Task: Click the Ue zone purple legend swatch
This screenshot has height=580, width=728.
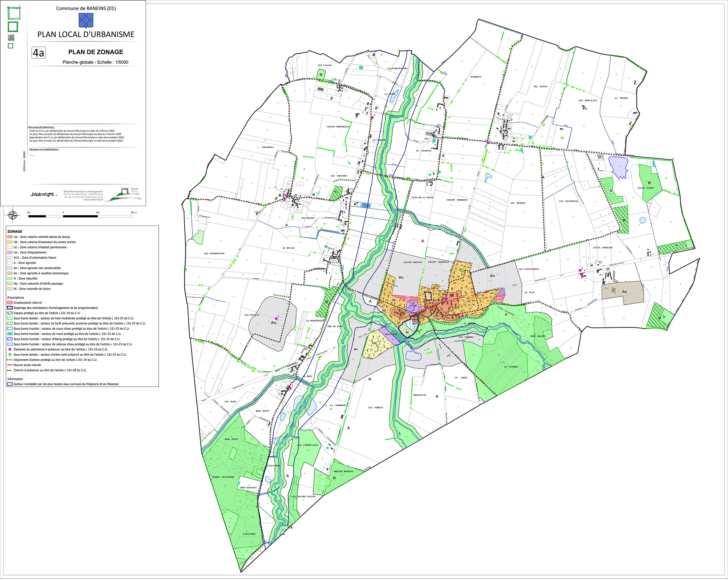Action: point(10,252)
